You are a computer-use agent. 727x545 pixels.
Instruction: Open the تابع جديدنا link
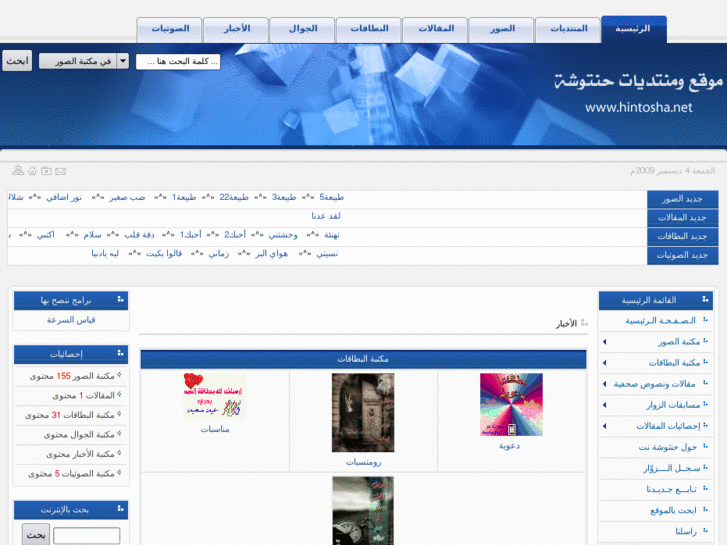tap(671, 489)
